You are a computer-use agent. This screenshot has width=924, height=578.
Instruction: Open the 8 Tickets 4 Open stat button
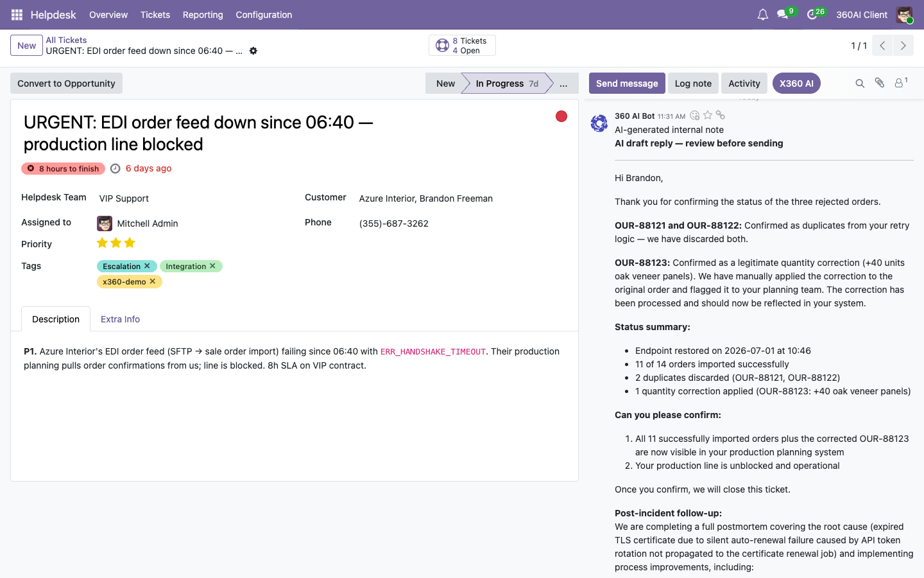pos(462,46)
